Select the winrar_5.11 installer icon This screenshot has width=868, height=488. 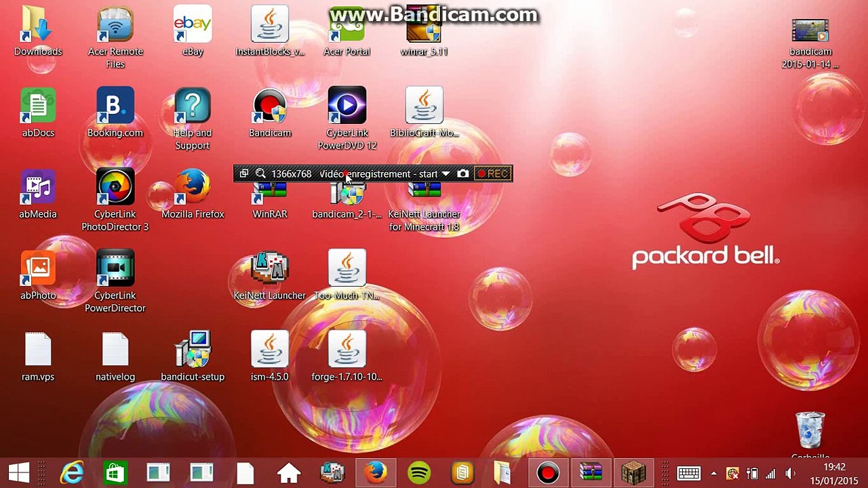(424, 31)
